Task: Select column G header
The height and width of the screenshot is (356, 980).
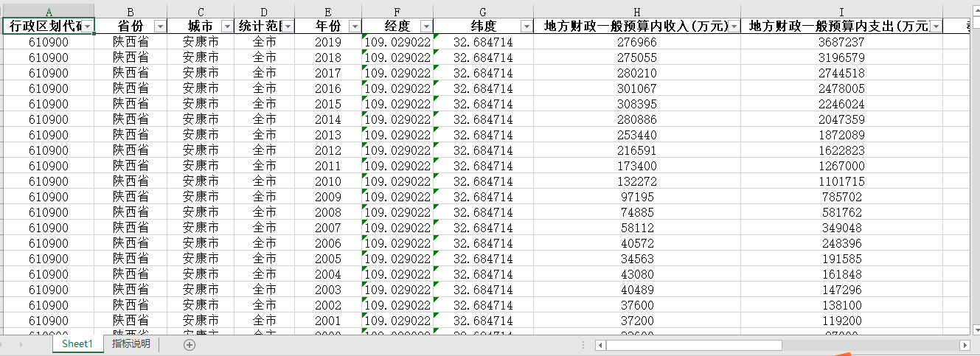Action: click(482, 12)
